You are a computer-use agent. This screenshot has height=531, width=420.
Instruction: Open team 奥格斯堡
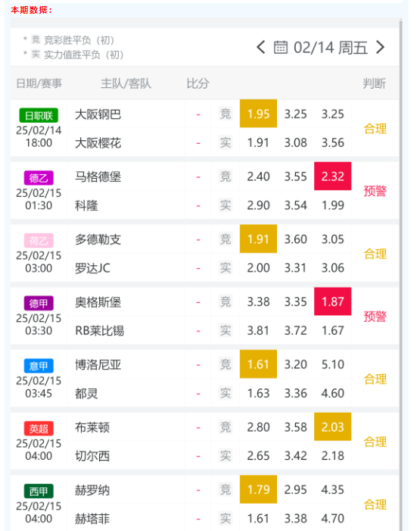click(x=98, y=302)
